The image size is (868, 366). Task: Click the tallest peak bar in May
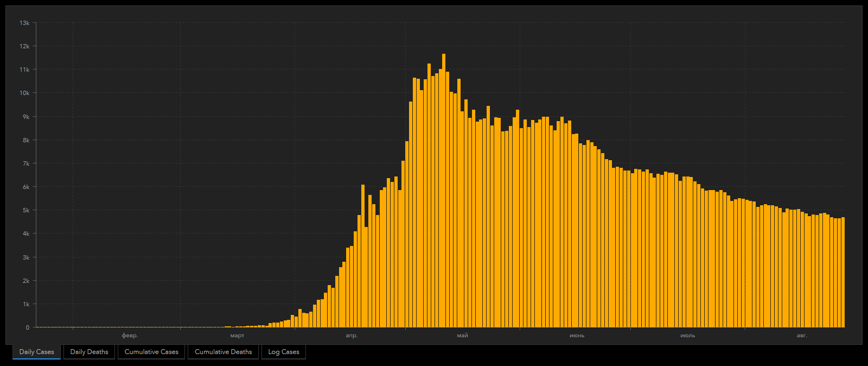click(x=444, y=191)
